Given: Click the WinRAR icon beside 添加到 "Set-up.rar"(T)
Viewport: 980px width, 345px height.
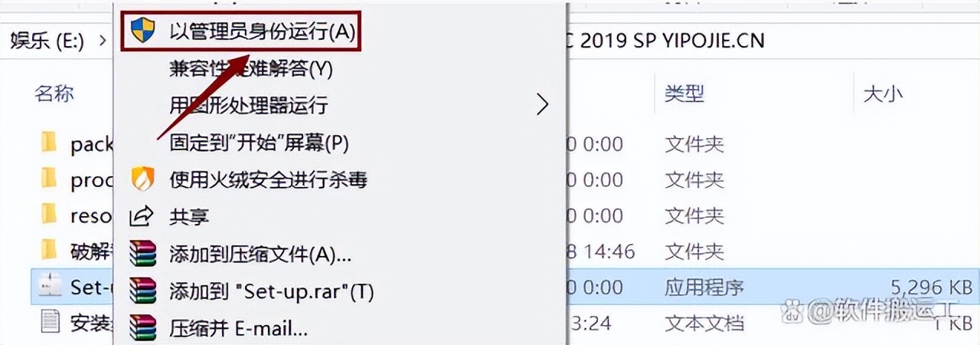Looking at the screenshot, I should tap(142, 291).
